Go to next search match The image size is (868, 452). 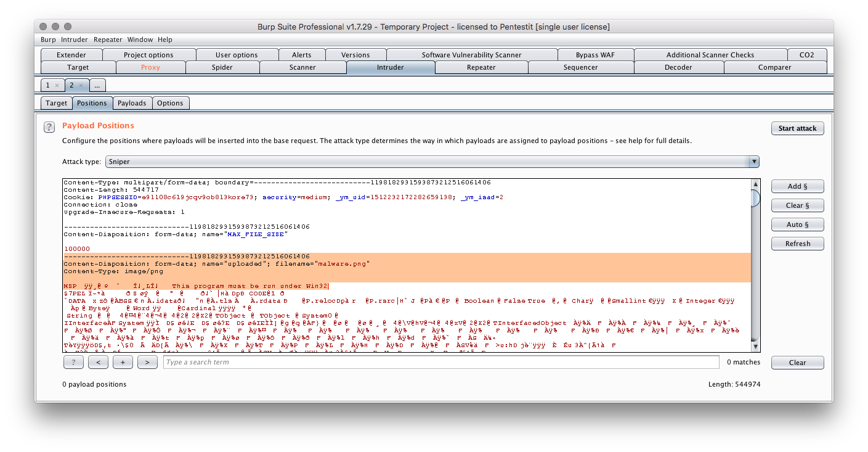click(x=147, y=363)
